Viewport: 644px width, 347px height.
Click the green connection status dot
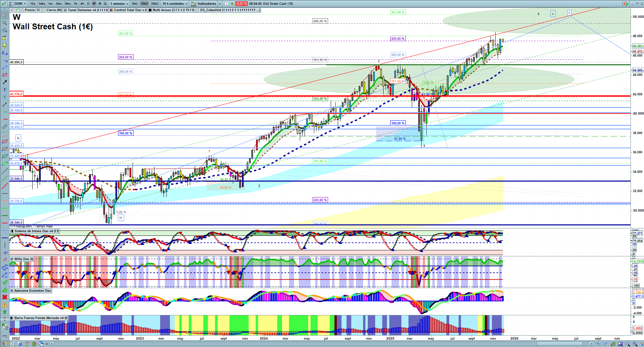232,4
